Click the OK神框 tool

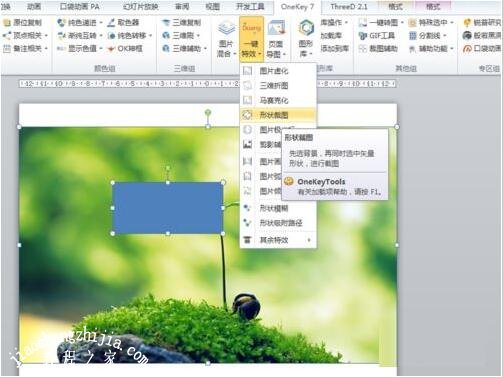[x=125, y=49]
